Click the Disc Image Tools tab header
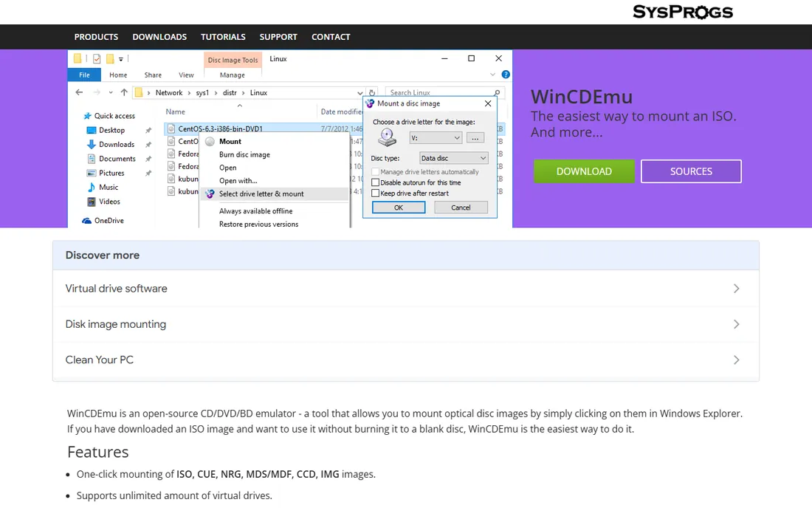Viewport: 812px width, 508px height. click(x=233, y=60)
